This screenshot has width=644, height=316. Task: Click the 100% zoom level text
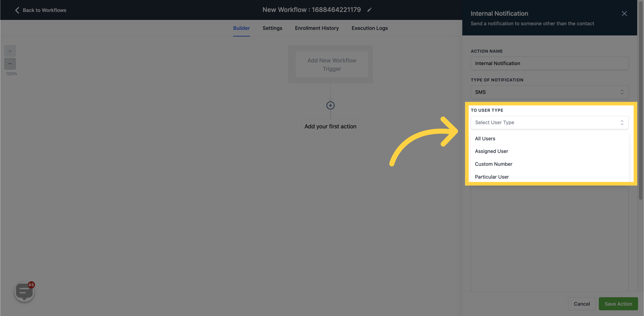12,74
